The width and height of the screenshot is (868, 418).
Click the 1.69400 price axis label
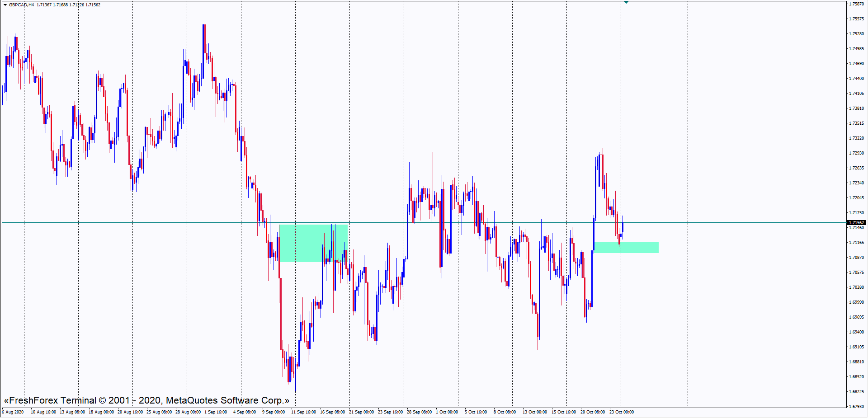[856, 332]
